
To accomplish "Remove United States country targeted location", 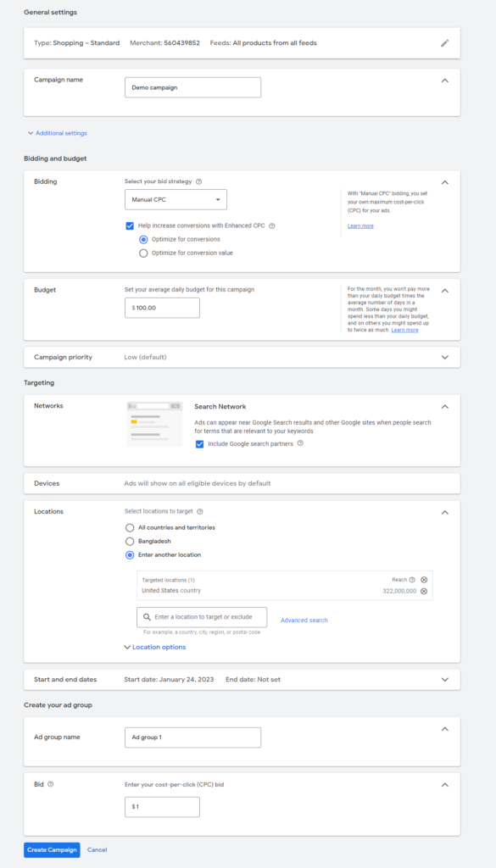I will pos(424,591).
